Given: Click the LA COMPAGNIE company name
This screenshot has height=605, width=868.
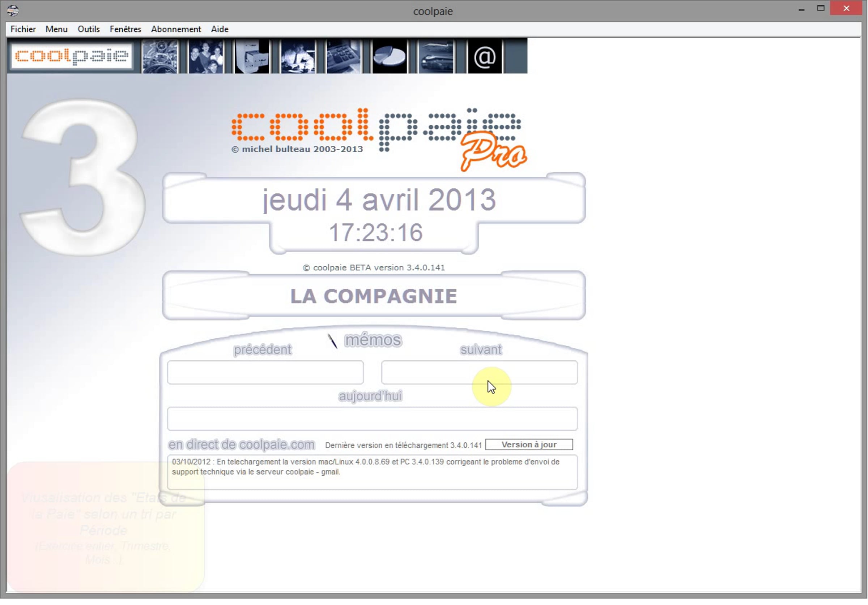Looking at the screenshot, I should point(374,296).
